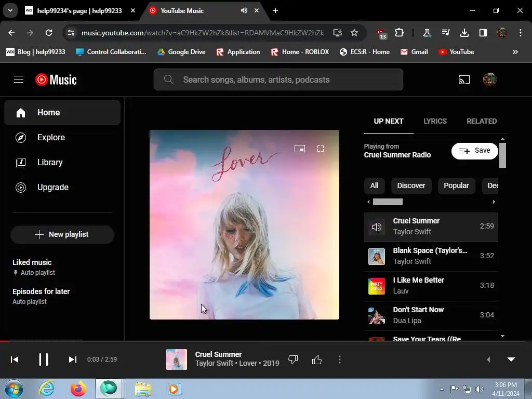The height and width of the screenshot is (399, 532).
Task: Open Taylor Swift · Lover · 2019 link
Action: click(237, 363)
